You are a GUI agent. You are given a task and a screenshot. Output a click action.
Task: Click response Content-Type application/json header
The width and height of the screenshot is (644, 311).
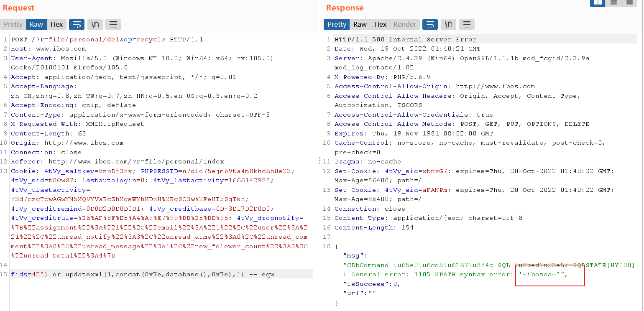(x=428, y=218)
